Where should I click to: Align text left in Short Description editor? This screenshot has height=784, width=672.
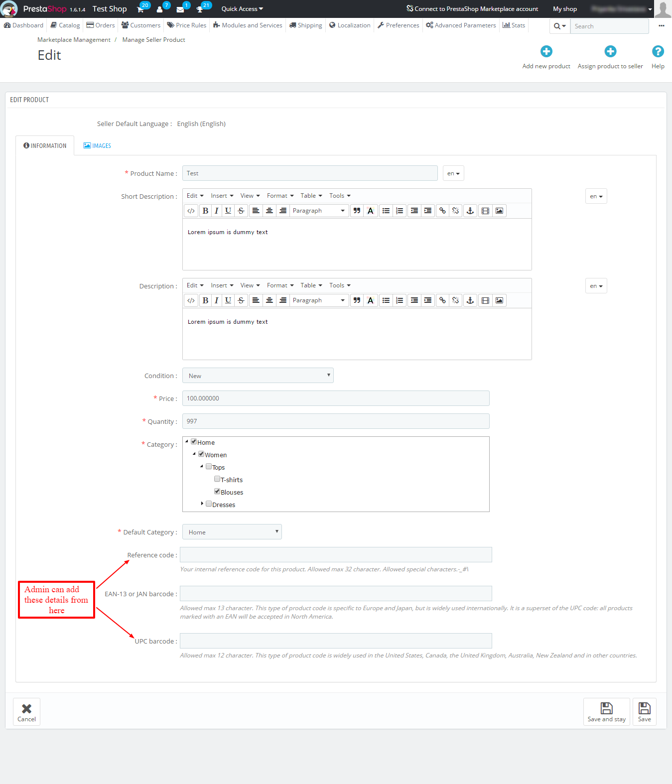[x=256, y=211]
